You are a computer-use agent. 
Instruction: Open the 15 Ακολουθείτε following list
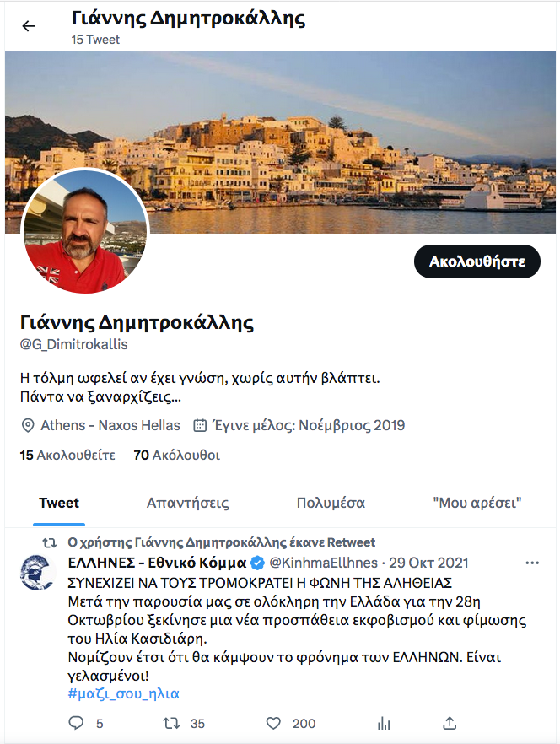67,455
